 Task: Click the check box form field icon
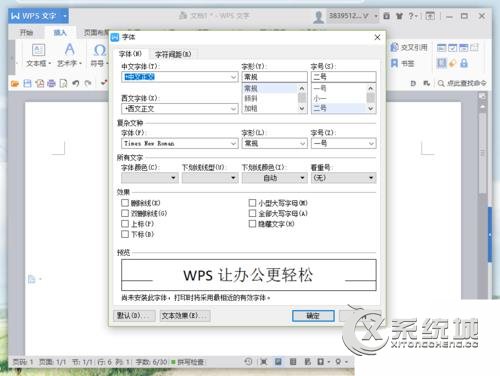452,48
